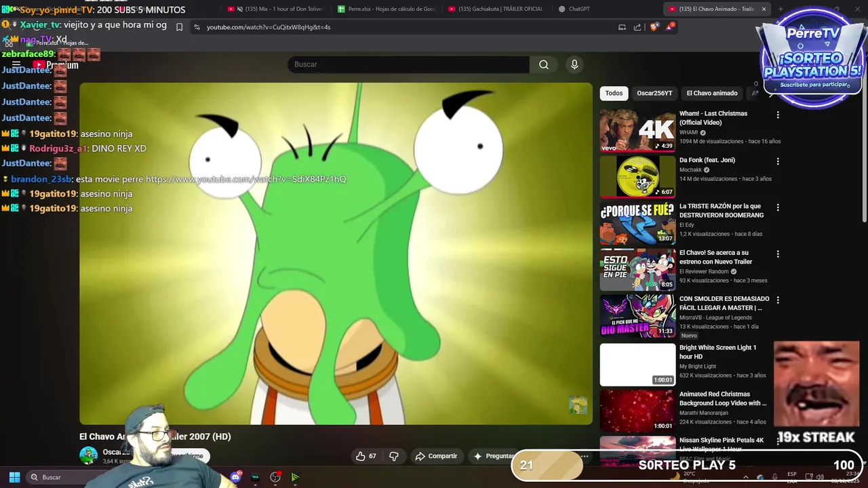Click the cast/install icon in address bar
868x488 pixels.
(622, 27)
